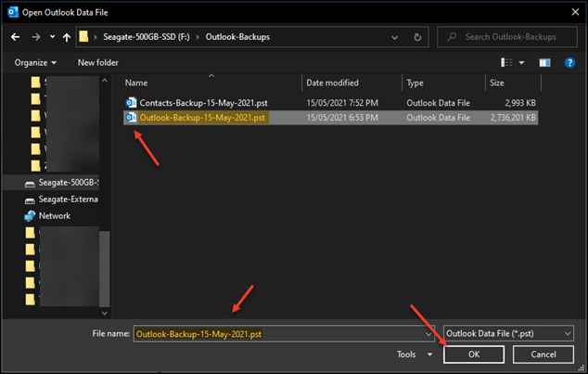Image resolution: width=588 pixels, height=374 pixels.
Task: Confirm with the OK button
Action: tap(474, 355)
